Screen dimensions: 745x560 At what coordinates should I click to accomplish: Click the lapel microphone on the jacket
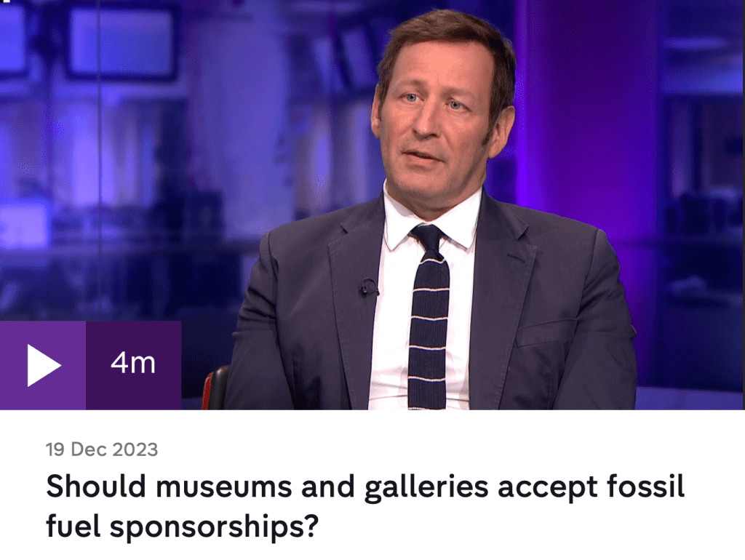[367, 287]
